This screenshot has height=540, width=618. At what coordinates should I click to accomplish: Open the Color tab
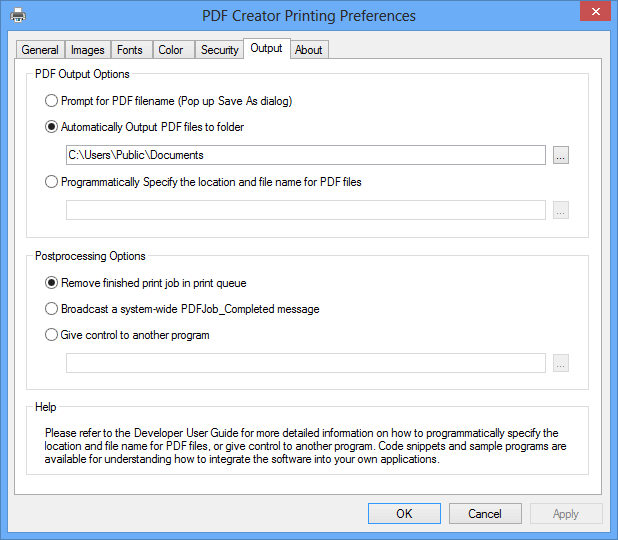tap(171, 50)
